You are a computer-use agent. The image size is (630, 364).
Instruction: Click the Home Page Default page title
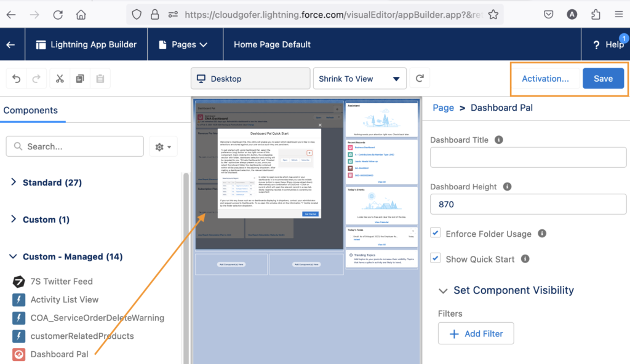point(273,45)
